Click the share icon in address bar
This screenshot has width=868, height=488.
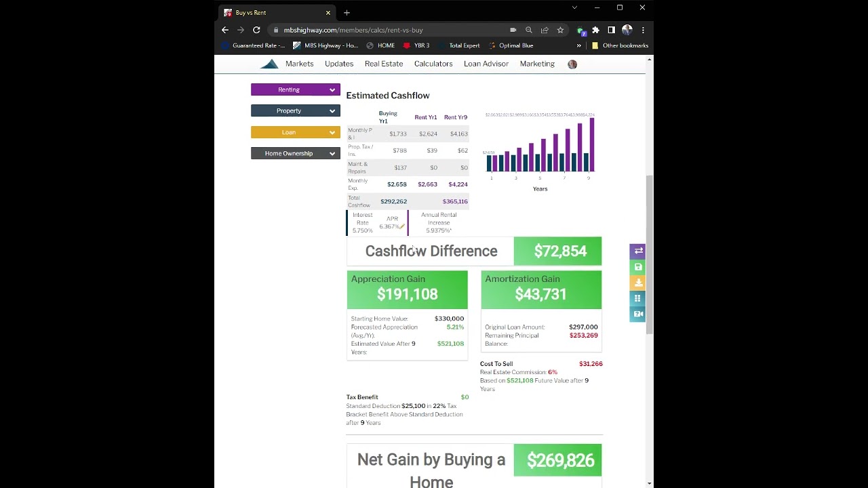coord(545,30)
